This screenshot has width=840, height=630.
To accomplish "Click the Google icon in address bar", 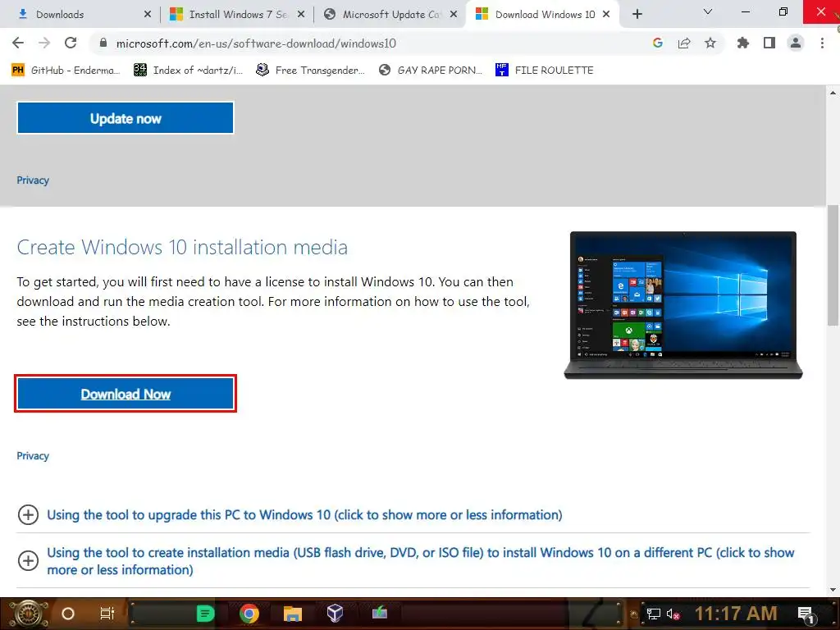I will [658, 43].
